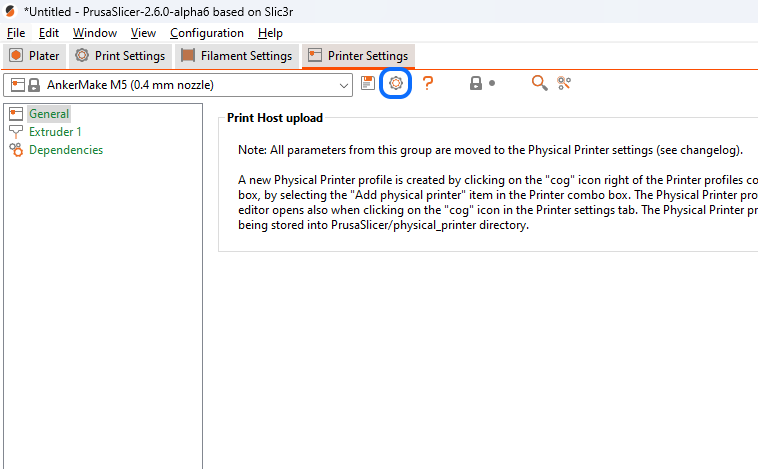Open physical printer editor via cog icon

[x=396, y=84]
